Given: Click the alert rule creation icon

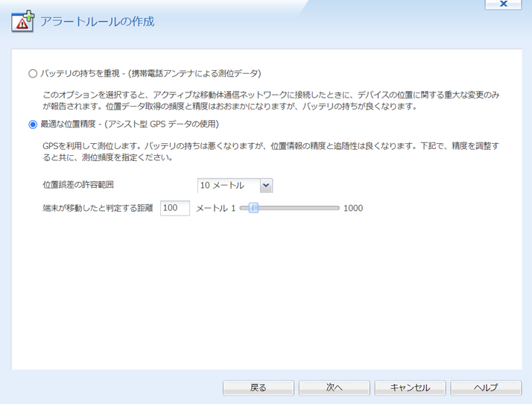Looking at the screenshot, I should click(23, 22).
